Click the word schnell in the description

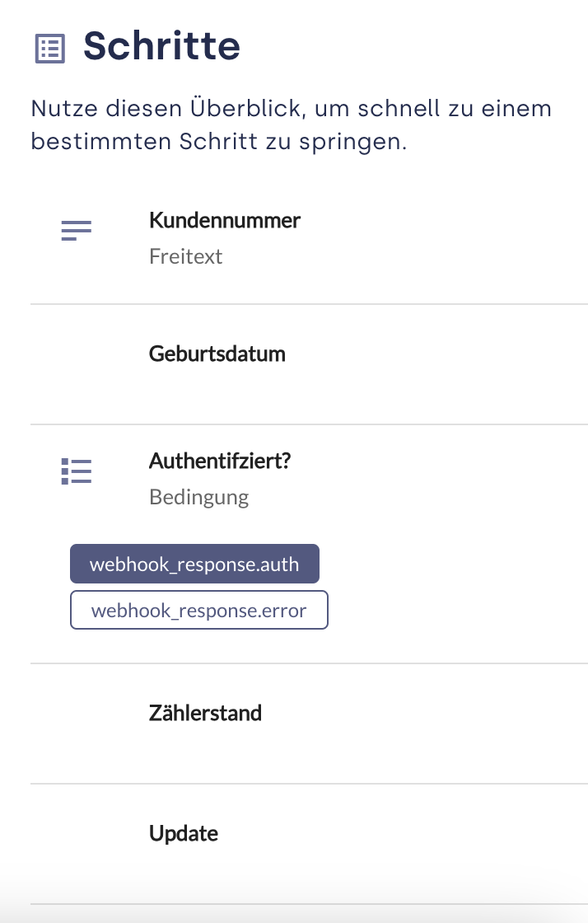click(x=399, y=109)
